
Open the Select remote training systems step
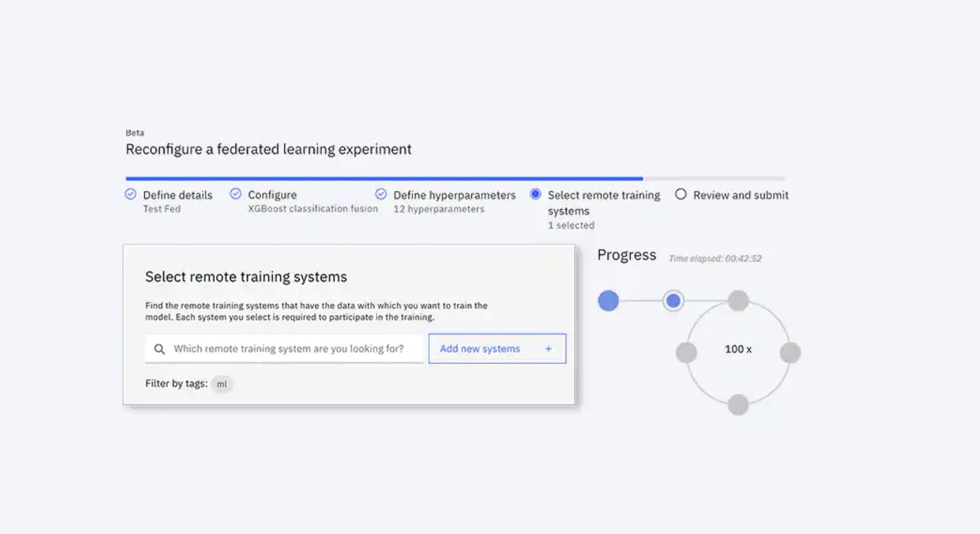click(603, 203)
